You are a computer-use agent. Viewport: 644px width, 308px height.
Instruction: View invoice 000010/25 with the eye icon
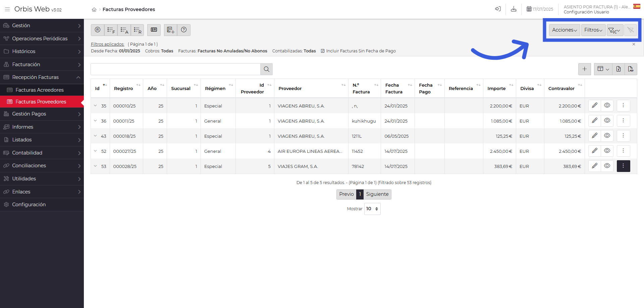pyautogui.click(x=607, y=105)
